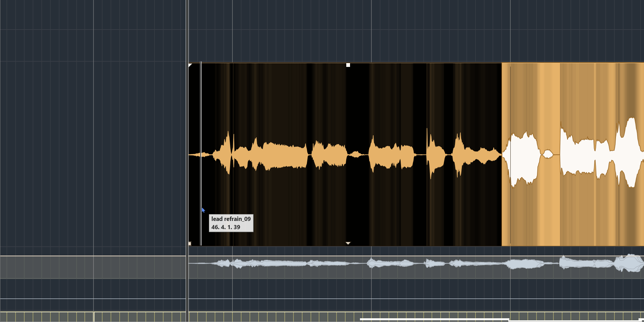644x322 pixels.
Task: Click the square volume handle atop the dark clip
Action: click(348, 65)
